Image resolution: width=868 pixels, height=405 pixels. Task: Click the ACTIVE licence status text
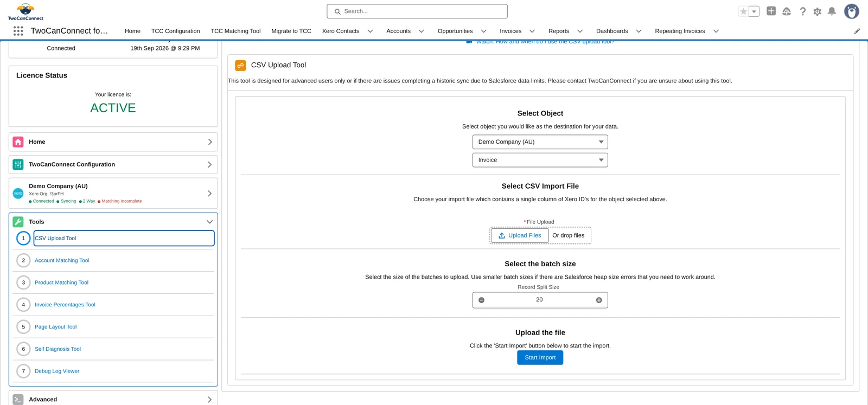coord(113,108)
